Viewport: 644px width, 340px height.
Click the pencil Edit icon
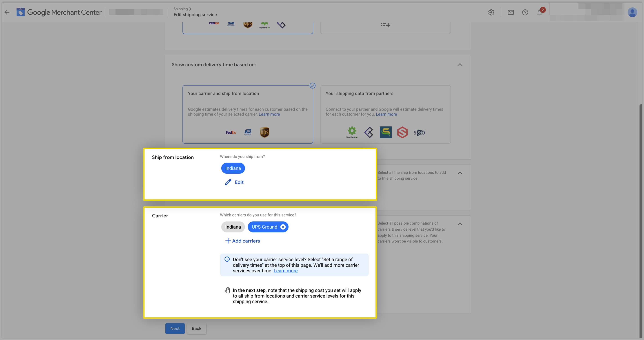coord(228,182)
